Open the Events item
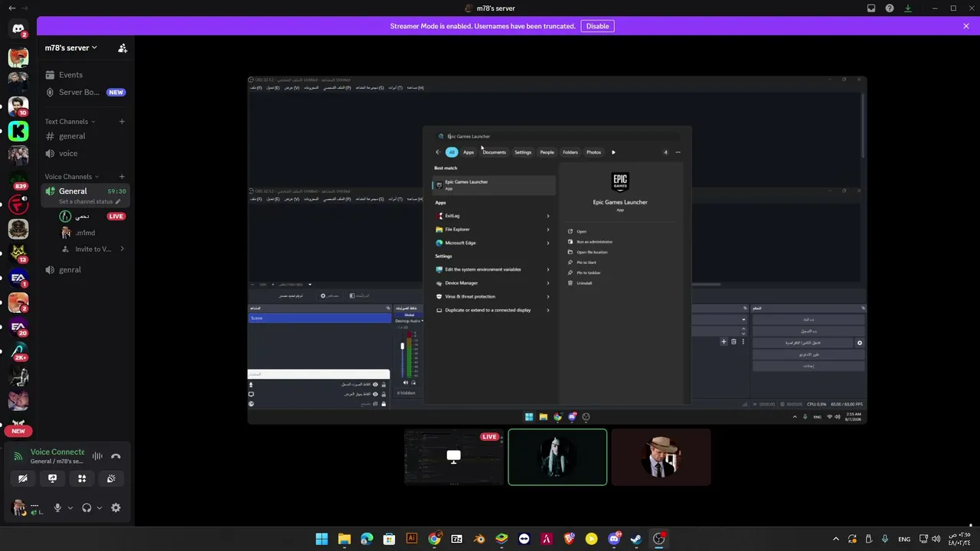This screenshot has width=980, height=551. 84,75
